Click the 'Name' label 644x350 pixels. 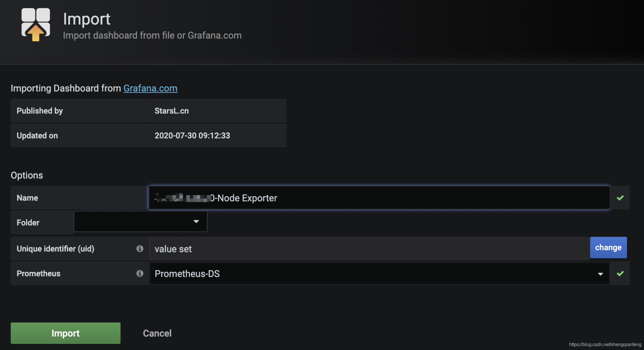[27, 198]
